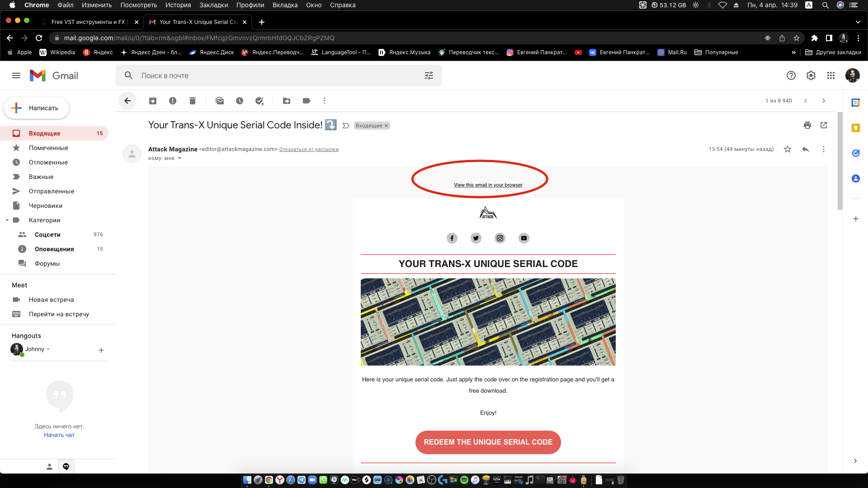Viewport: 868px width, 488px height.
Task: Delete the email with the trash icon
Action: (193, 101)
